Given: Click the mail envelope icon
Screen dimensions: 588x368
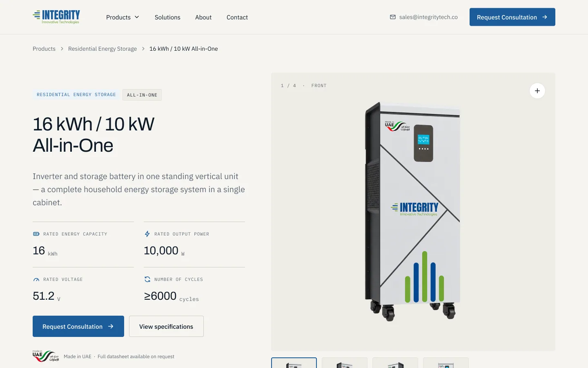Looking at the screenshot, I should (393, 17).
